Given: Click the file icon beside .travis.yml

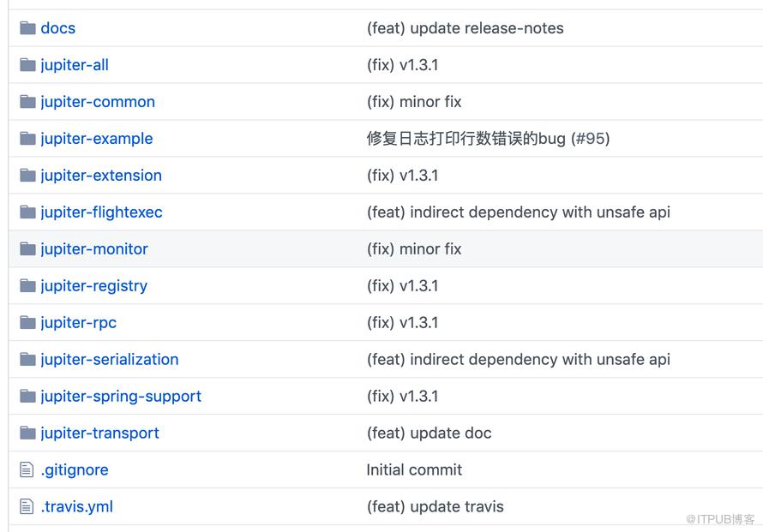Looking at the screenshot, I should click(27, 506).
